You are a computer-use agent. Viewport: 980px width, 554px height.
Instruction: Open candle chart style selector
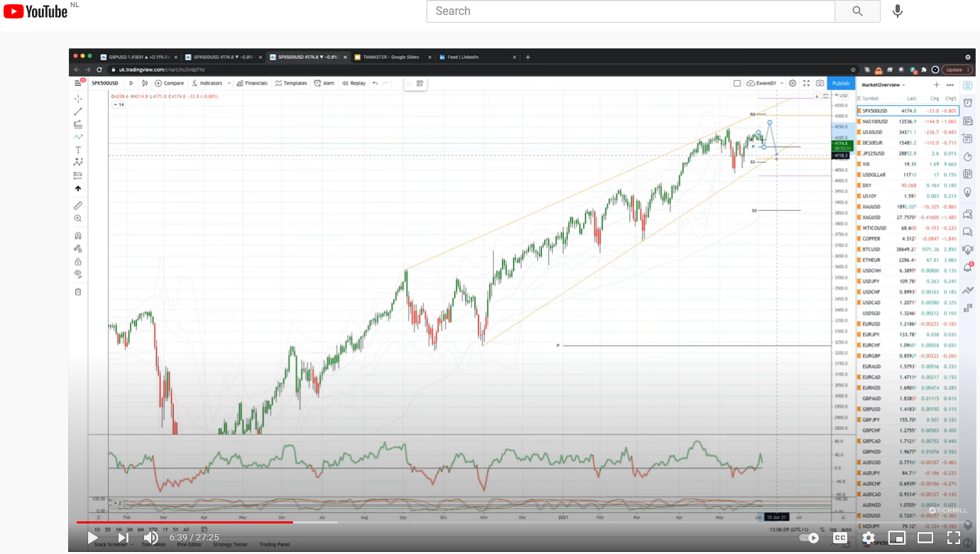145,83
